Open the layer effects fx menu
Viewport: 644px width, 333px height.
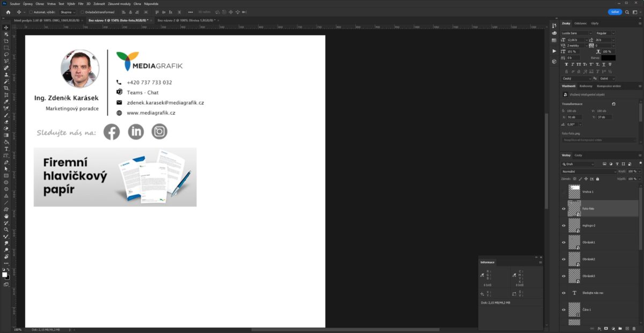pos(599,328)
